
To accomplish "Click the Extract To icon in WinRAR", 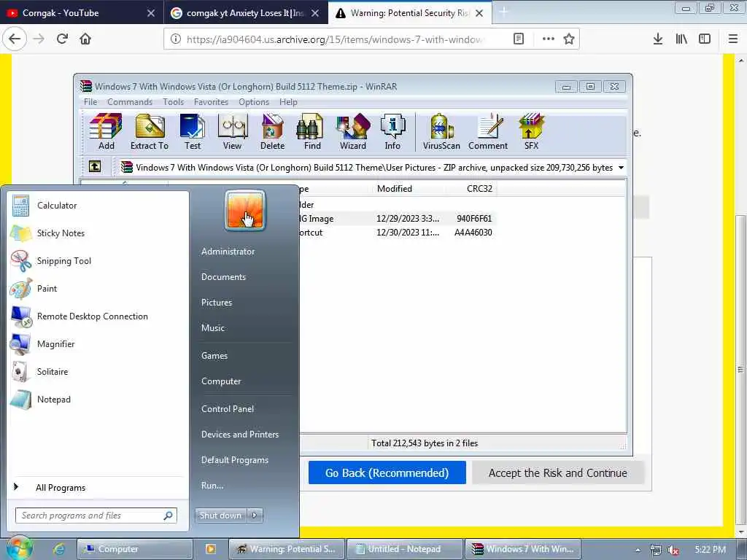I will (x=150, y=131).
